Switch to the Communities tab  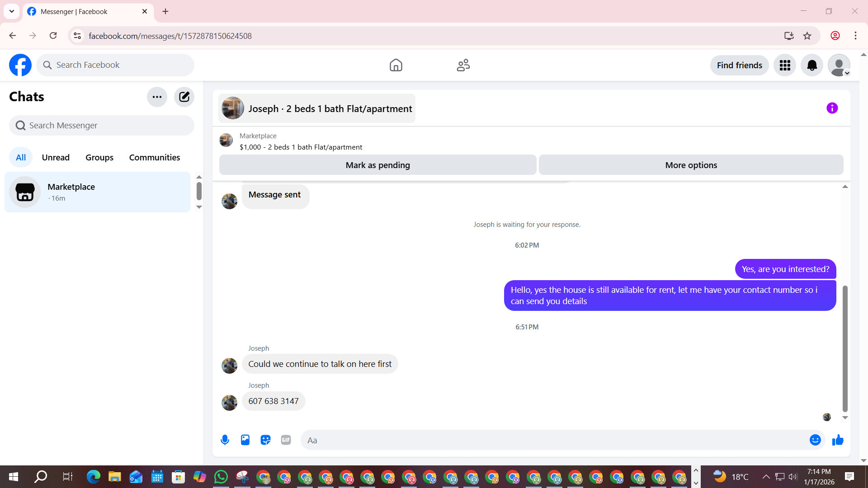(155, 157)
